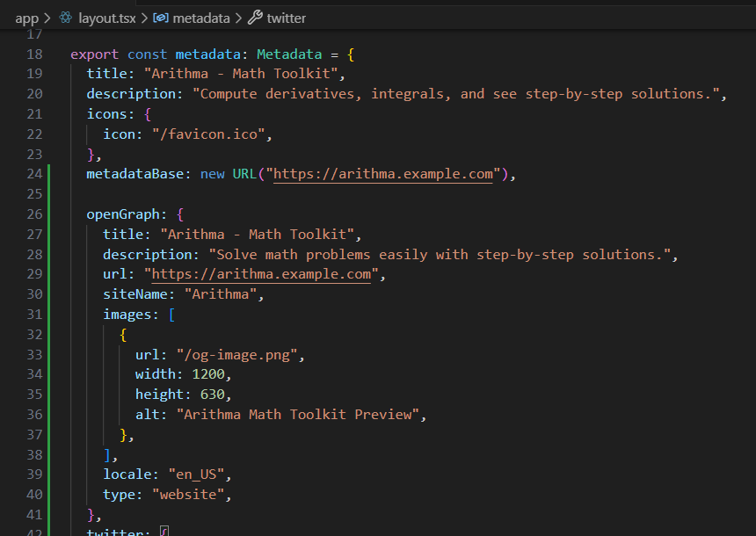Click the 'const' keyword on line 18
This screenshot has height=536, width=756.
click(147, 54)
